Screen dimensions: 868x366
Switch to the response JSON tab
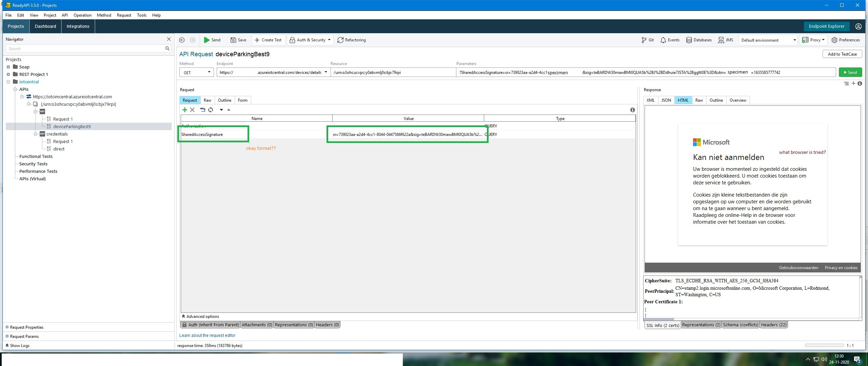[x=666, y=100]
